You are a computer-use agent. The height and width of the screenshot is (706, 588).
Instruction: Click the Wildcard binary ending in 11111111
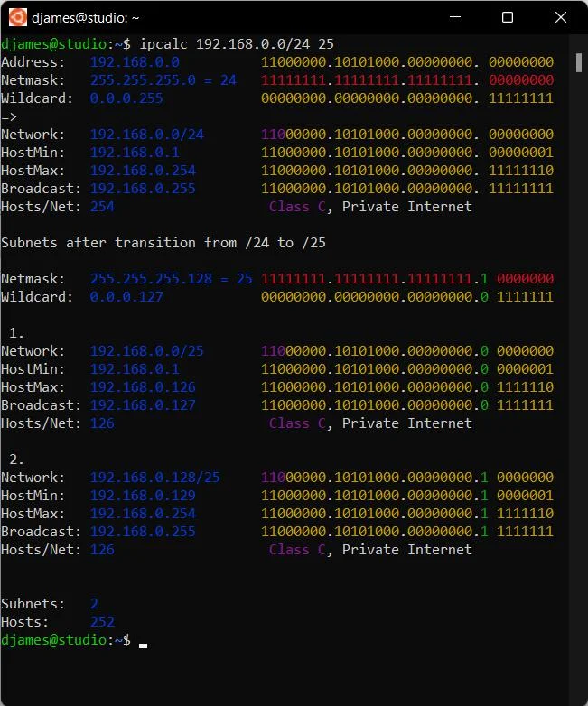pos(407,98)
